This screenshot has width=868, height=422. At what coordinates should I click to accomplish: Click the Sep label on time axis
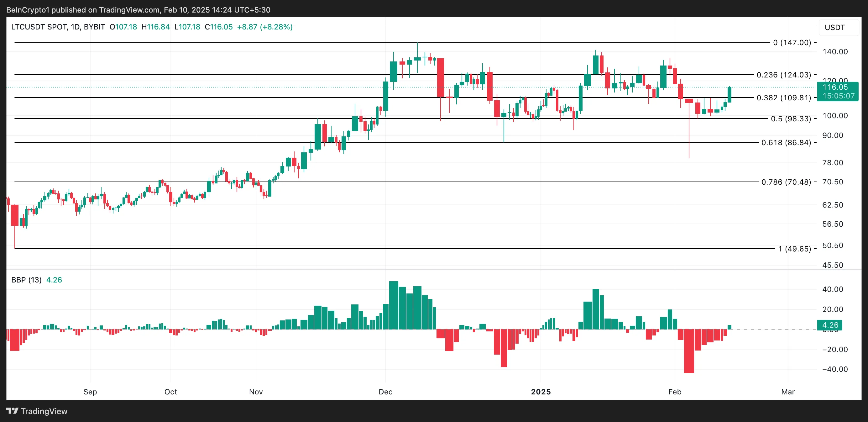pyautogui.click(x=90, y=392)
